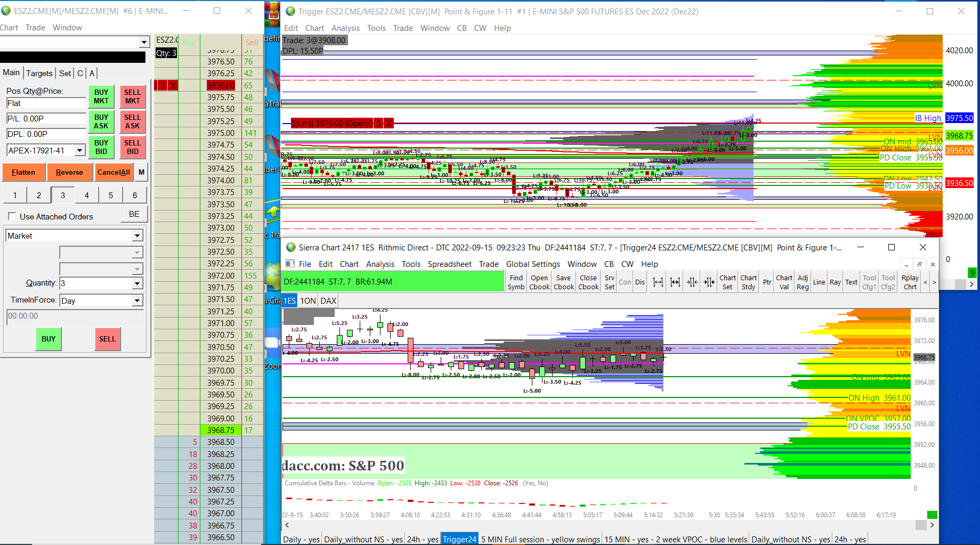
Task: Switch to the DAX chartbook tab
Action: point(328,300)
